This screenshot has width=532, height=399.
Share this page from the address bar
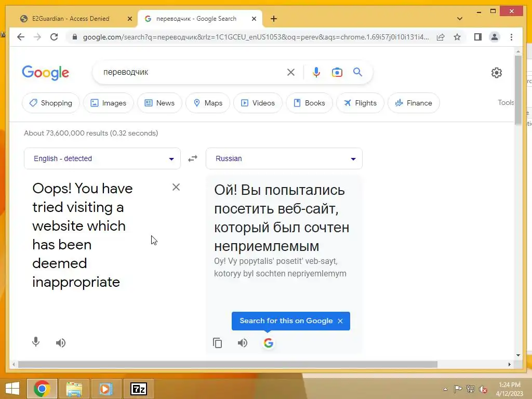(x=441, y=37)
